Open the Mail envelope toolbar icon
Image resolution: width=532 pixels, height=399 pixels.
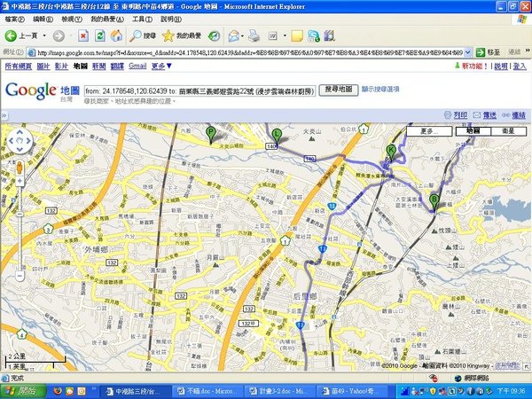pos(233,35)
